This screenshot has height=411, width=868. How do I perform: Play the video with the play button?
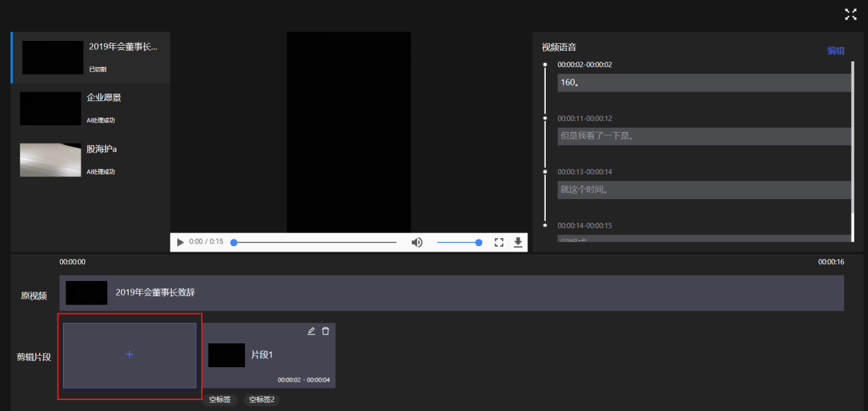click(180, 242)
